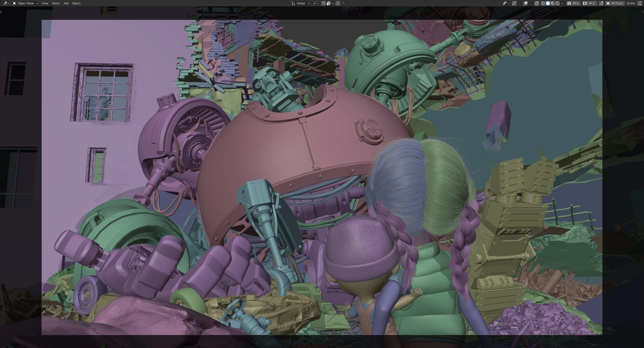Select solid viewport shading mode
Screen dimensions: 644x348
point(548,3)
